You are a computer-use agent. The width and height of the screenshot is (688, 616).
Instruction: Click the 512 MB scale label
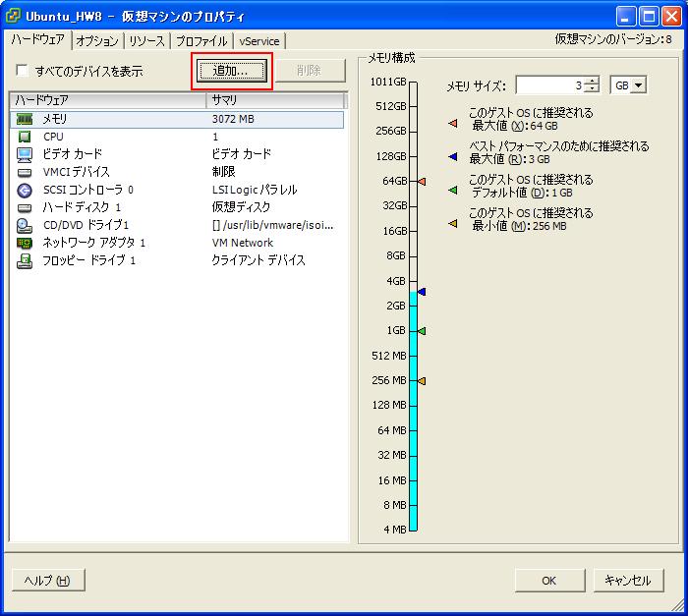(389, 356)
